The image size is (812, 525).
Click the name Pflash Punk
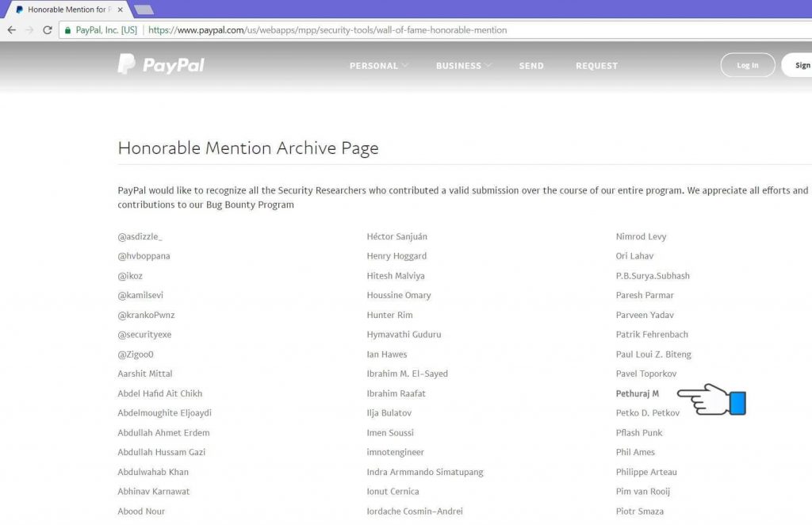(x=639, y=433)
